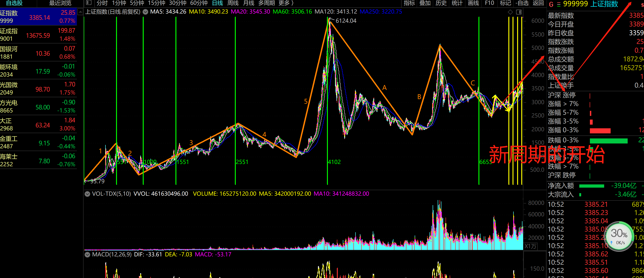Image resolution: width=644 pixels, height=278 pixels.
Task: Click the 30% network speed floating widget
Action: pyautogui.click(x=619, y=236)
